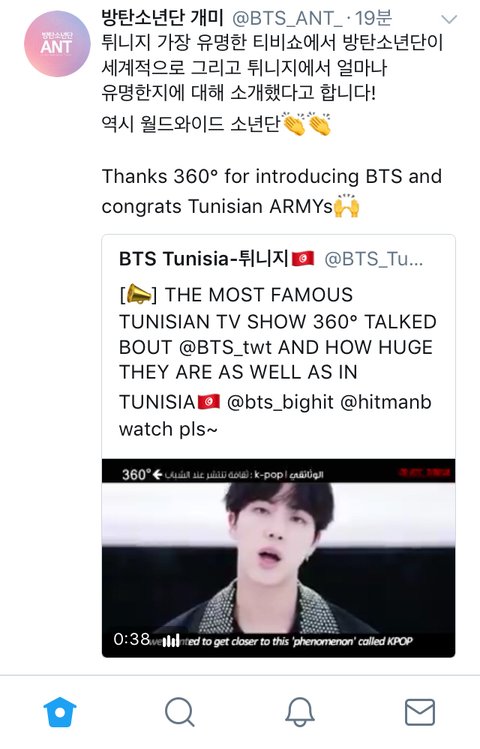
Task: Play the embedded 360° video thumbnail
Action: (278, 558)
